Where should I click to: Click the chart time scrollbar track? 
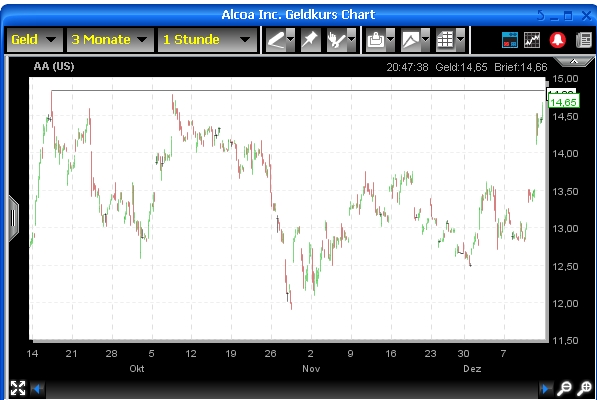pyautogui.click(x=291, y=389)
